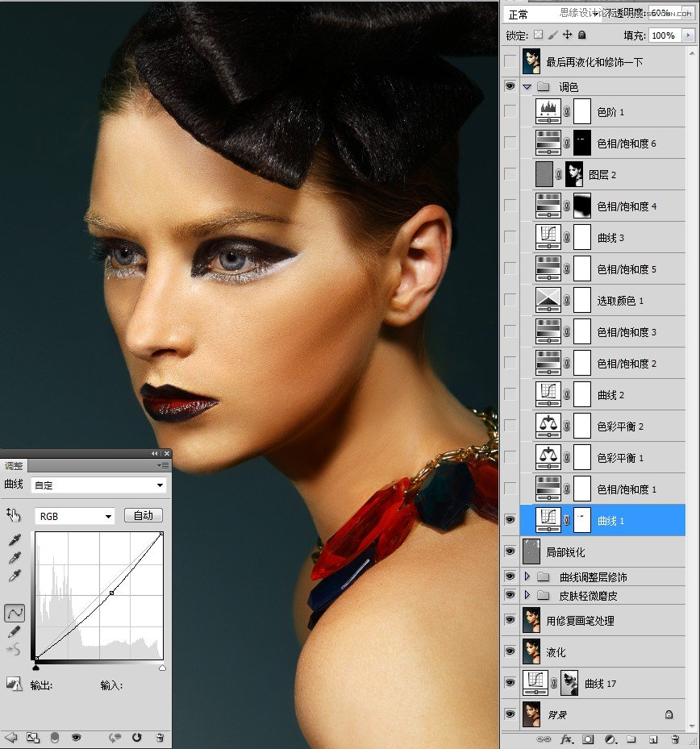
Task: Pick the black point eyedropper
Action: (x=15, y=539)
